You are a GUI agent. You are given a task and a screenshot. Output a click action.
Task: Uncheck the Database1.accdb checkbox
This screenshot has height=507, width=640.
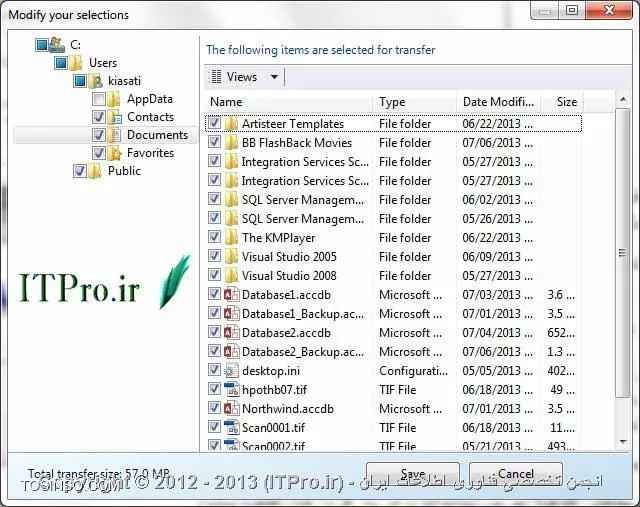(215, 294)
